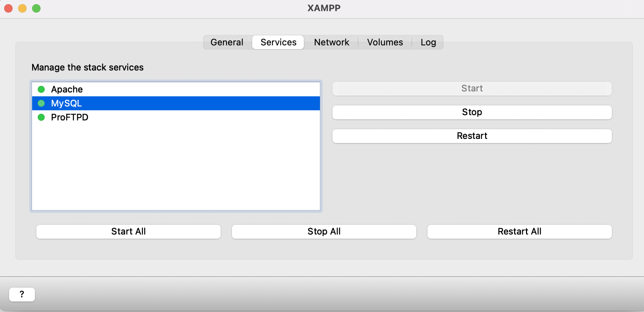Show the Log tab

coord(428,42)
